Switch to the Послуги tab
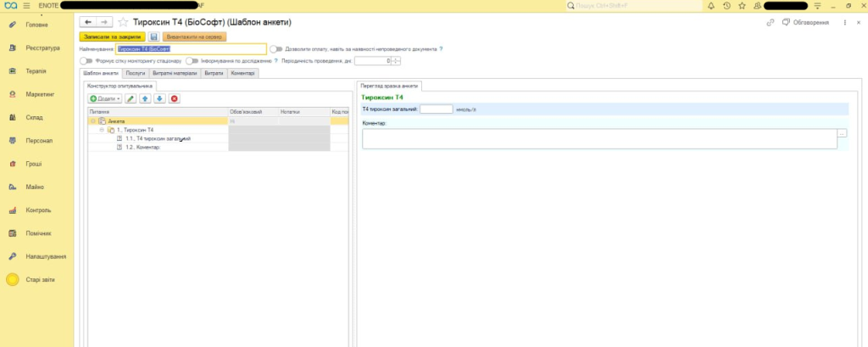The height and width of the screenshot is (347, 868). pyautogui.click(x=136, y=73)
